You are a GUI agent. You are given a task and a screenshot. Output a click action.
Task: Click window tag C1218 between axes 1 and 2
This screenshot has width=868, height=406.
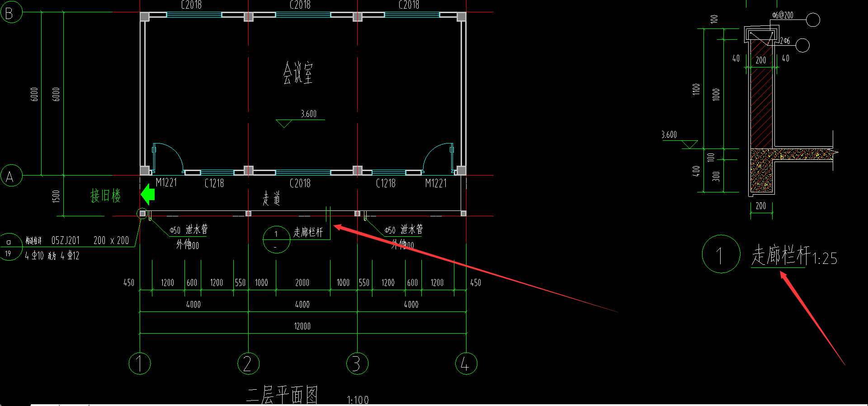tap(214, 183)
